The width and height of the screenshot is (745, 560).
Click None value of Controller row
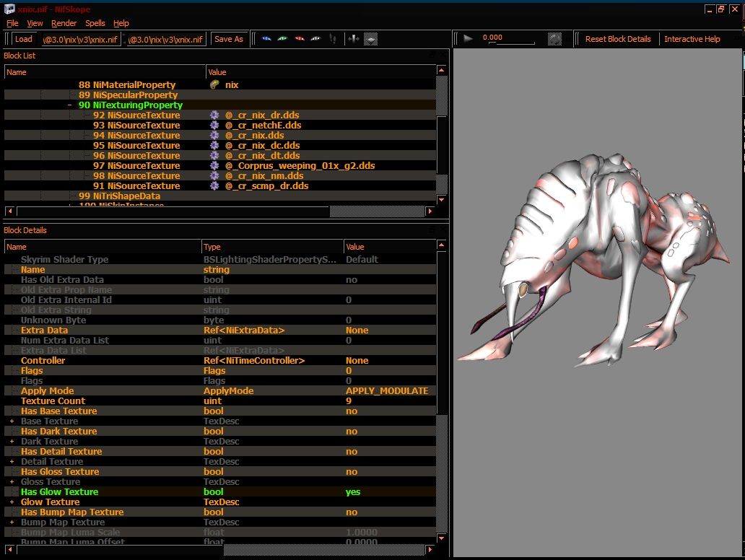(357, 361)
